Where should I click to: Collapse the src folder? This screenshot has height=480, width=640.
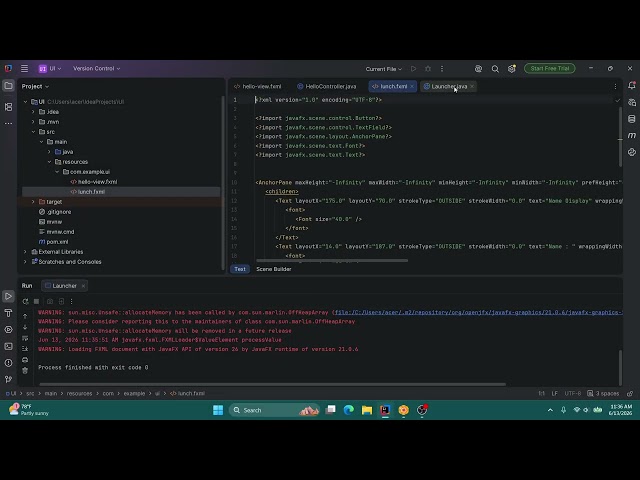(33, 131)
